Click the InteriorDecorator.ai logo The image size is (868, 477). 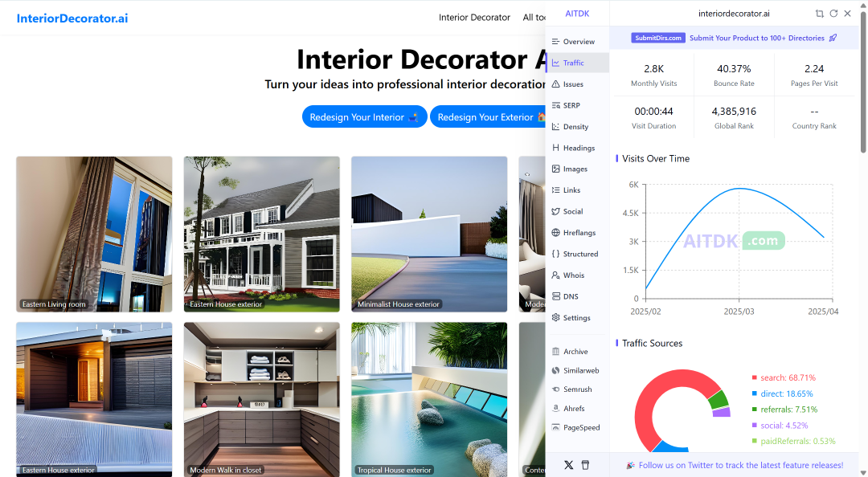(72, 18)
